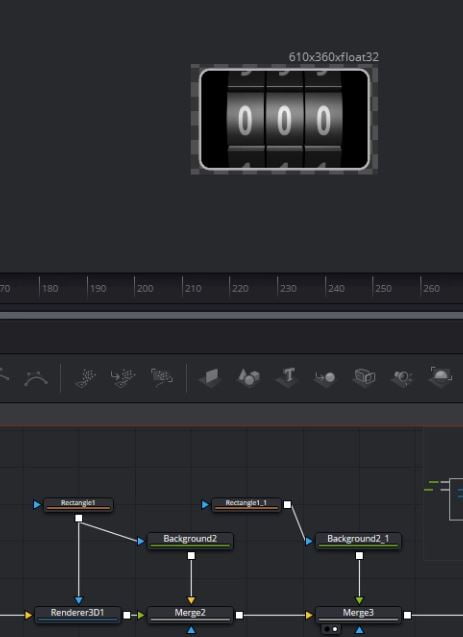This screenshot has width=463, height=637.
Task: Select the Background2 node
Action: (x=190, y=541)
